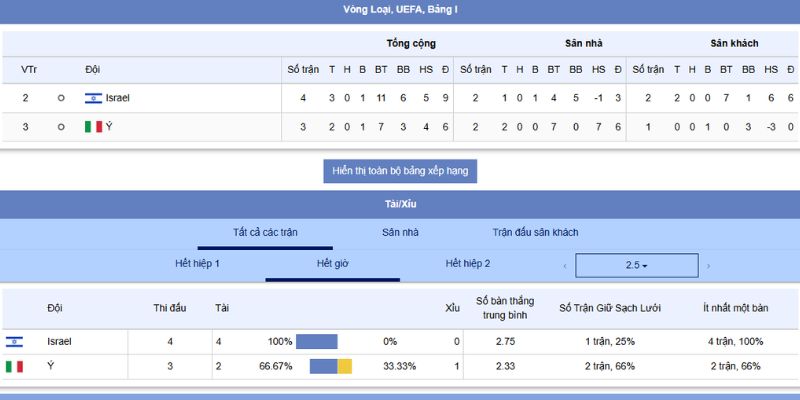Open the Ý team link in Tài/Xỉu table

point(51,367)
